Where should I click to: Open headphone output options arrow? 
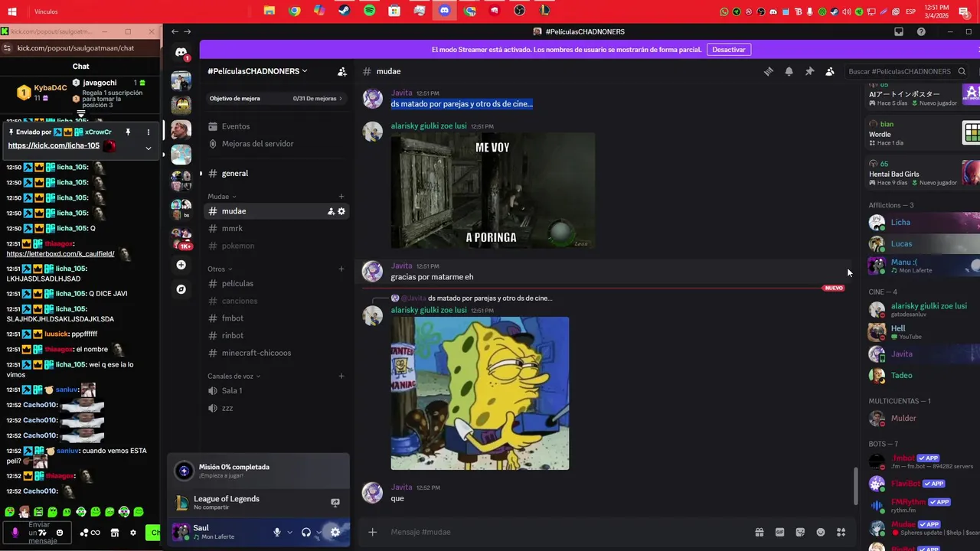(x=318, y=532)
